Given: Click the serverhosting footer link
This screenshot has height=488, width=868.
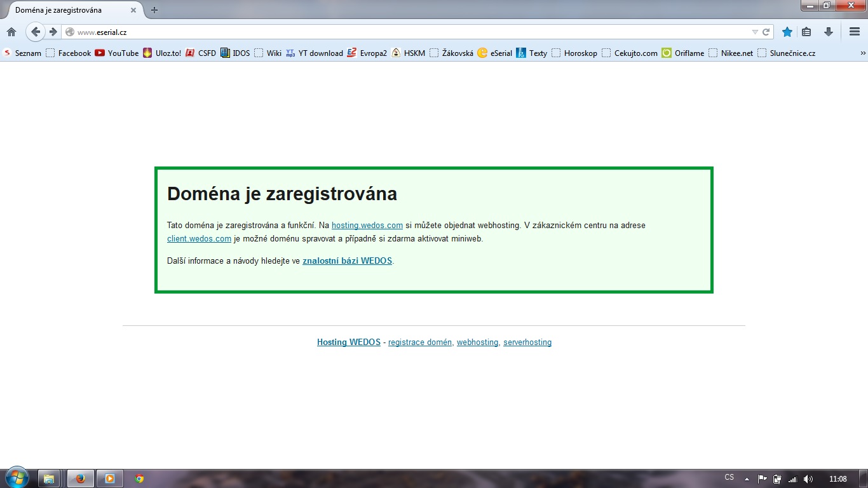Looking at the screenshot, I should (x=527, y=342).
